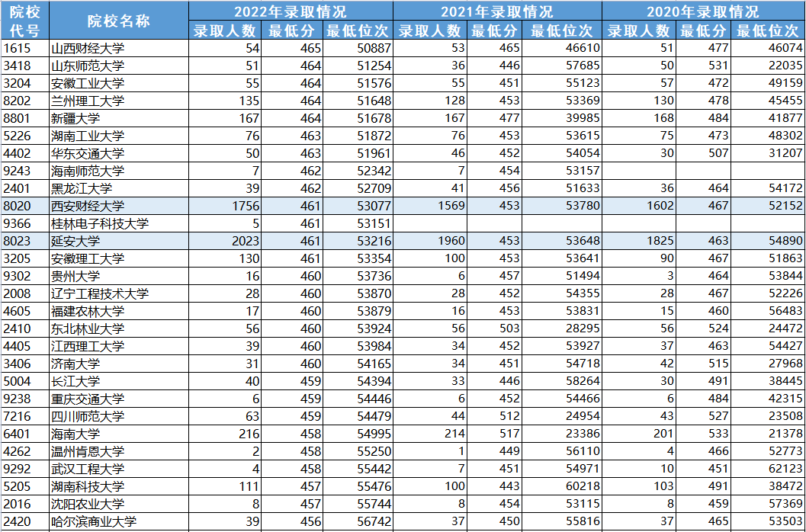The width and height of the screenshot is (806, 532).
Task: Select 2021 lowest rank 60218
Action: coord(562,486)
